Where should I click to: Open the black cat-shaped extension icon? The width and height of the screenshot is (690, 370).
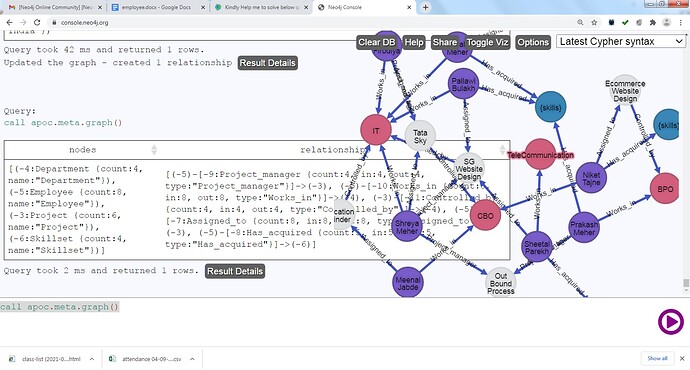(x=611, y=22)
